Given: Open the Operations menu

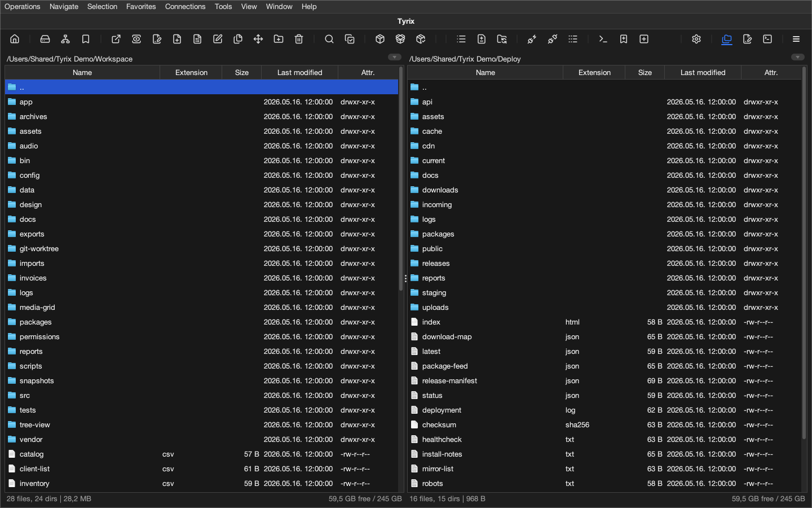Looking at the screenshot, I should tap(23, 7).
